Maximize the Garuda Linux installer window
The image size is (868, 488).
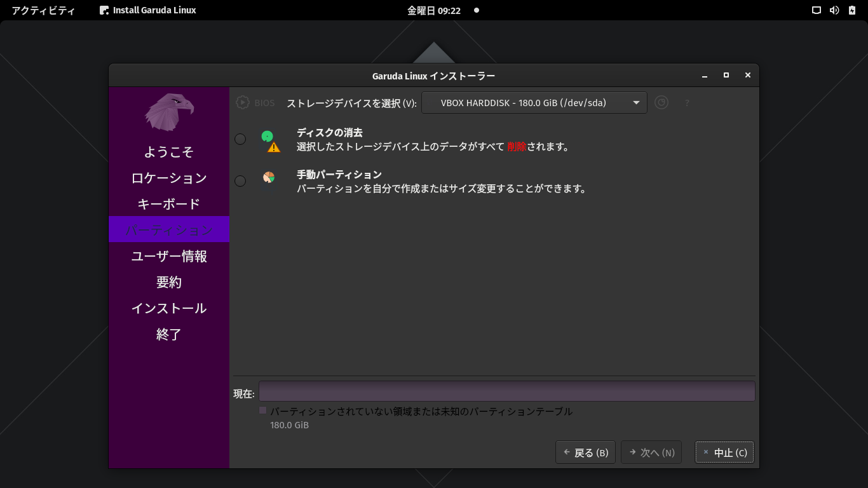coord(726,75)
